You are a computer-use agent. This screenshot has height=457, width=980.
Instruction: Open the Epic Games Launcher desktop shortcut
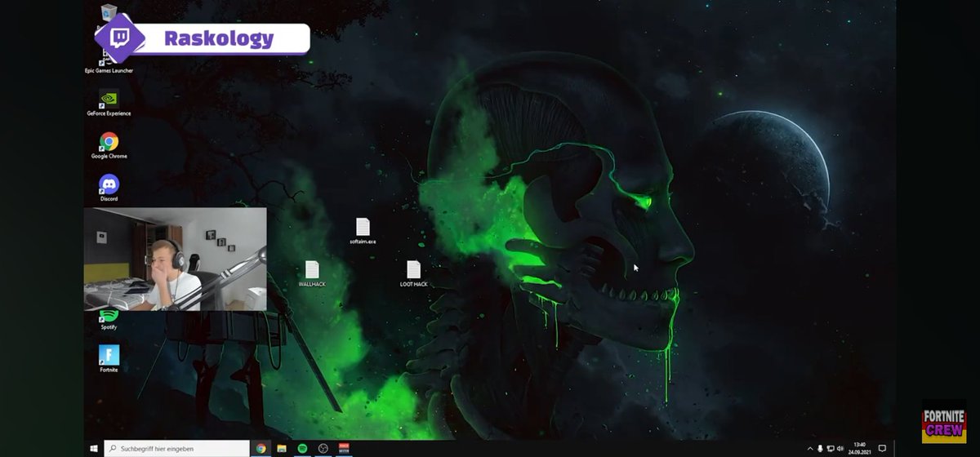[x=109, y=65]
